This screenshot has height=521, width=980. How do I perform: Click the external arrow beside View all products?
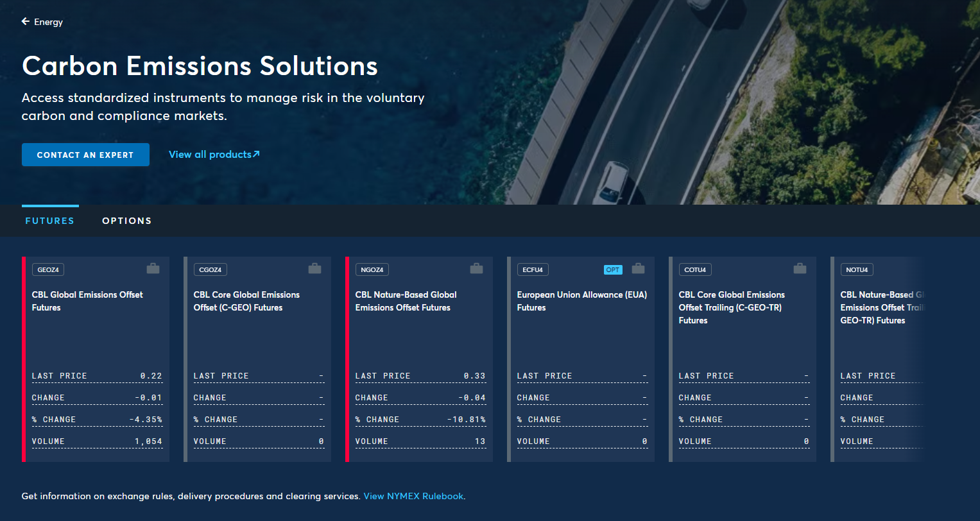256,154
